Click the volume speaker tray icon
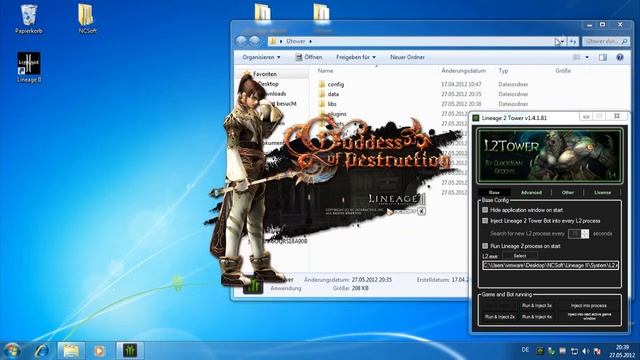 pos(586,351)
